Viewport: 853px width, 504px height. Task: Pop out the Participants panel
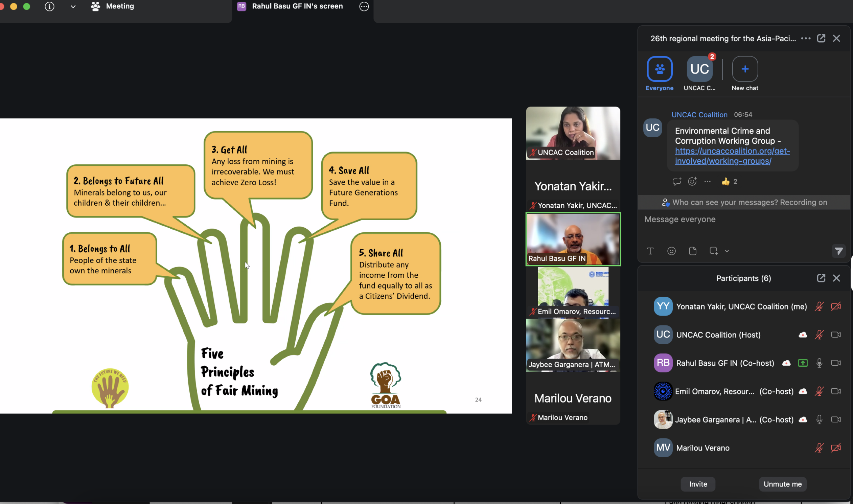click(821, 278)
